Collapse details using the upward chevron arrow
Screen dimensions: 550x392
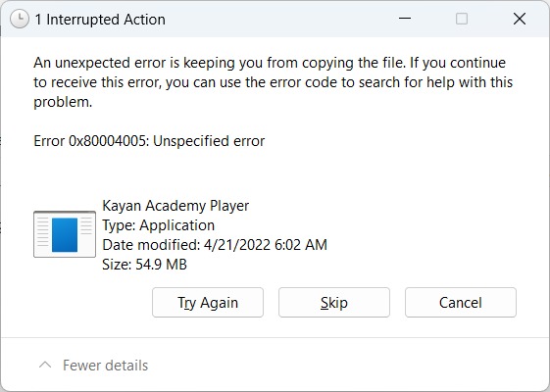pyautogui.click(x=45, y=365)
